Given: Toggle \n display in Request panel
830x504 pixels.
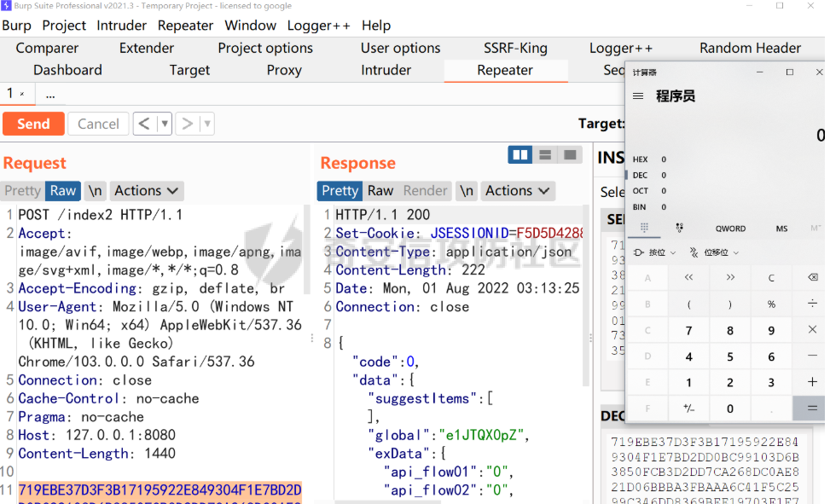Looking at the screenshot, I should (96, 190).
